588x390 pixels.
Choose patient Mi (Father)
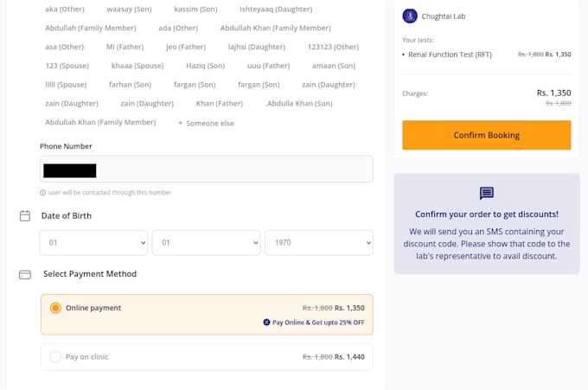(125, 47)
